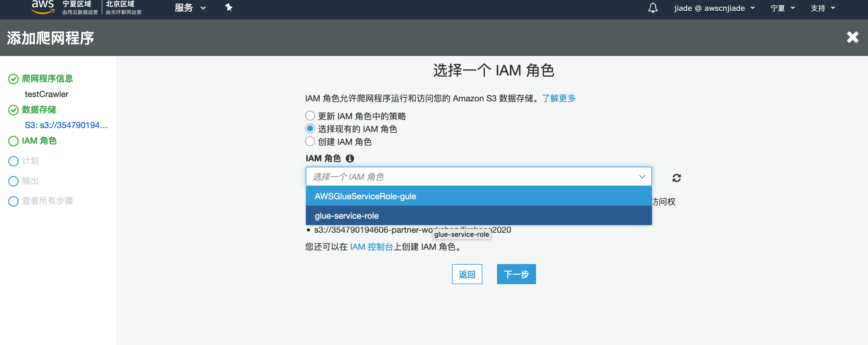Click the pin shortcut icon in navbar

[229, 7]
